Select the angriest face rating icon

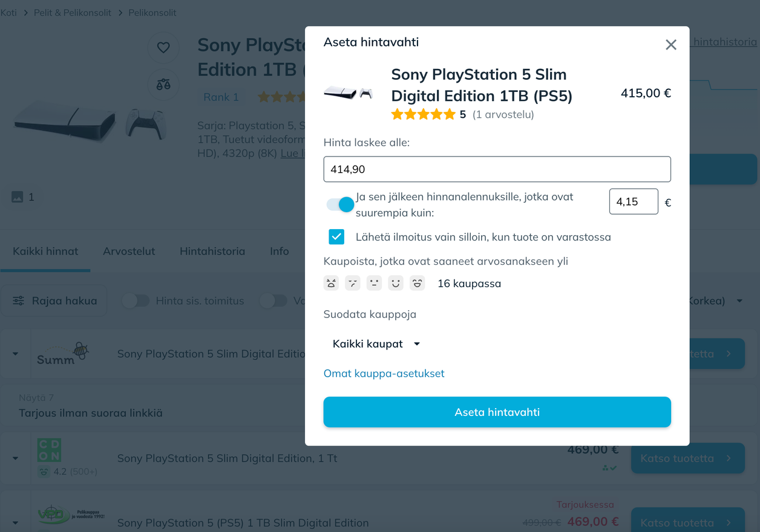(331, 283)
